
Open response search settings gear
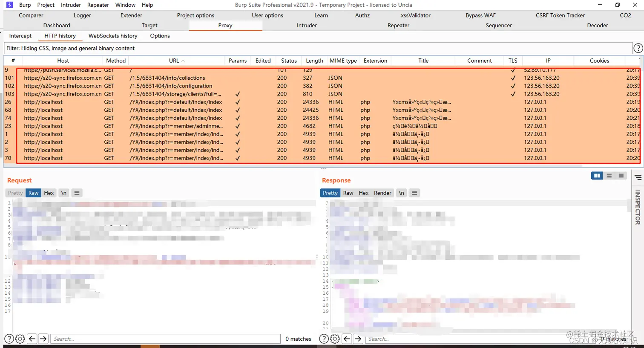[335, 339]
